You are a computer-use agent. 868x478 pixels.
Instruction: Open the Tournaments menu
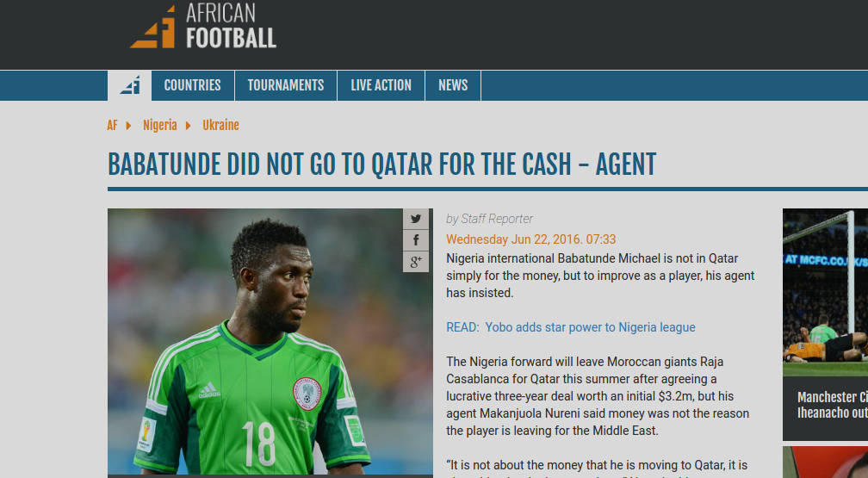[286, 85]
